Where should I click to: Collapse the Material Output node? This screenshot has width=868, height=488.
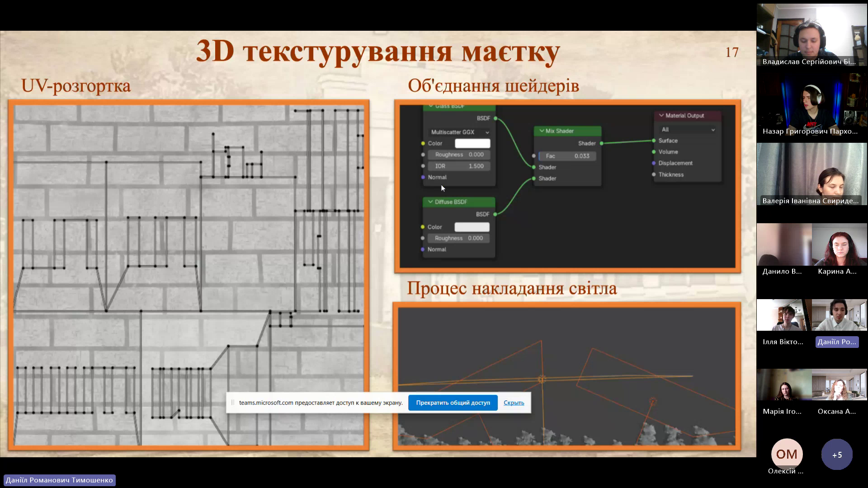coord(661,116)
